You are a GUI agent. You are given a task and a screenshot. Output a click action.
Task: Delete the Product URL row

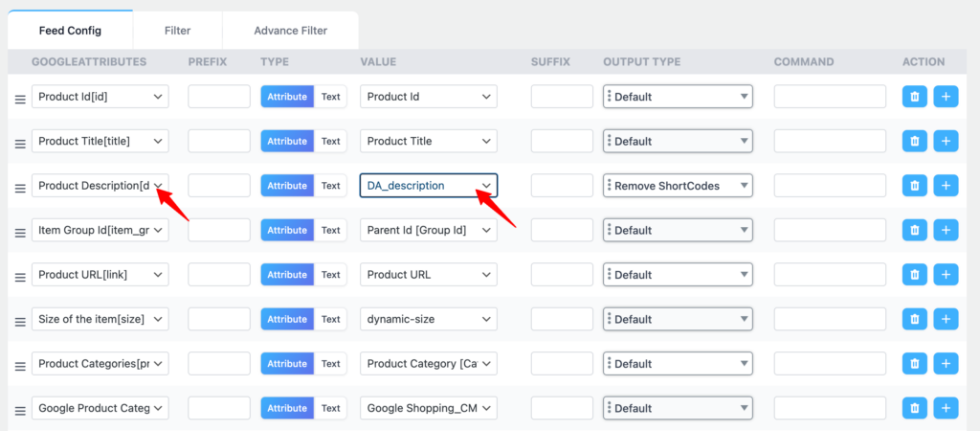coord(914,275)
